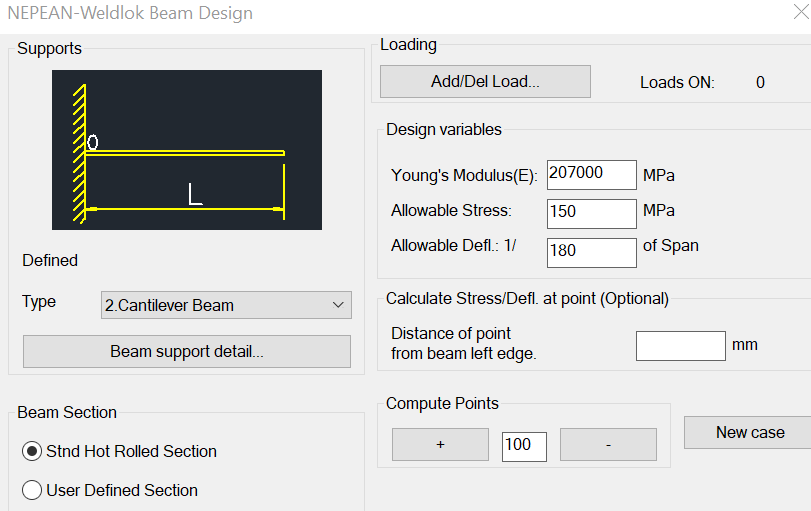Click the Allowable Stress label
Screen dimensions: 811x511
click(451, 211)
